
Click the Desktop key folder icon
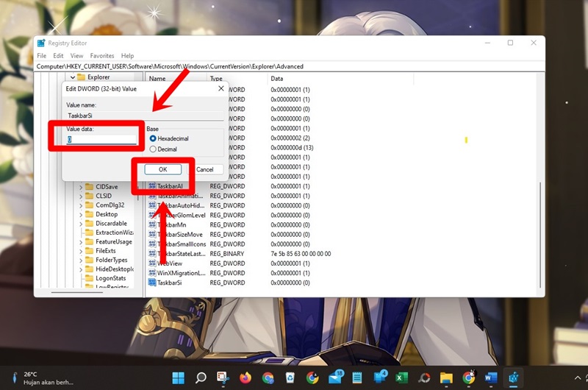coord(89,214)
